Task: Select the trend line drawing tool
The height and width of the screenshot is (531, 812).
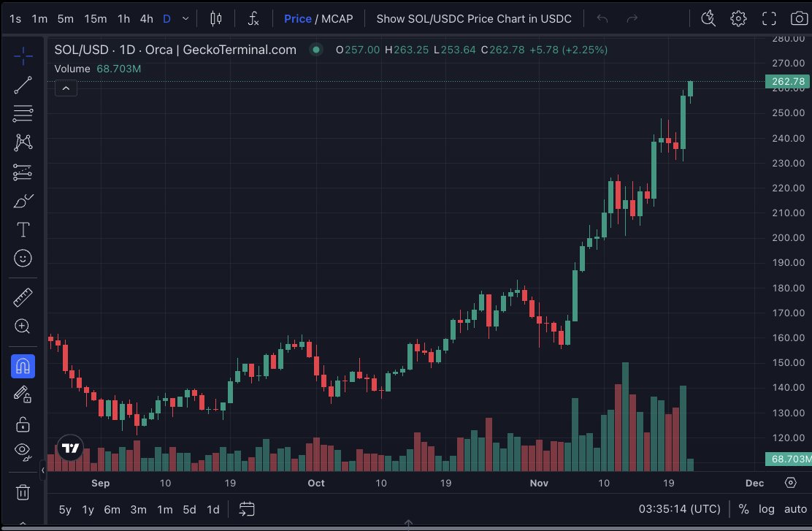Action: coord(23,84)
